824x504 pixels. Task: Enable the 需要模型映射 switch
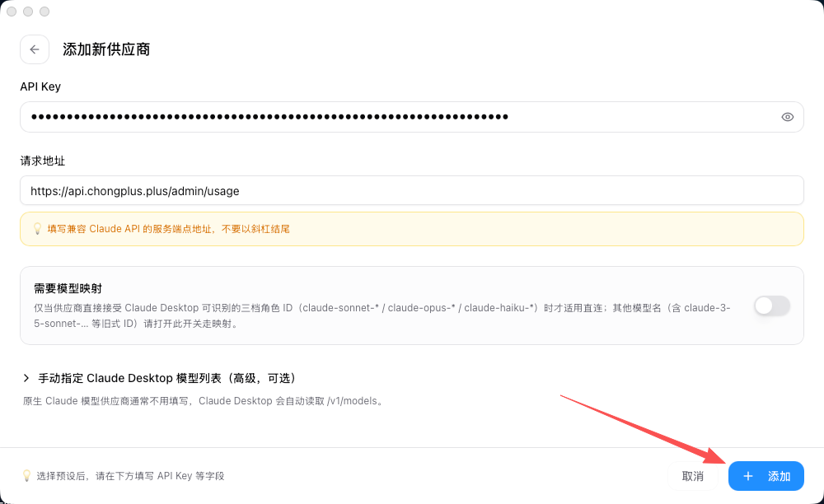[x=772, y=306]
